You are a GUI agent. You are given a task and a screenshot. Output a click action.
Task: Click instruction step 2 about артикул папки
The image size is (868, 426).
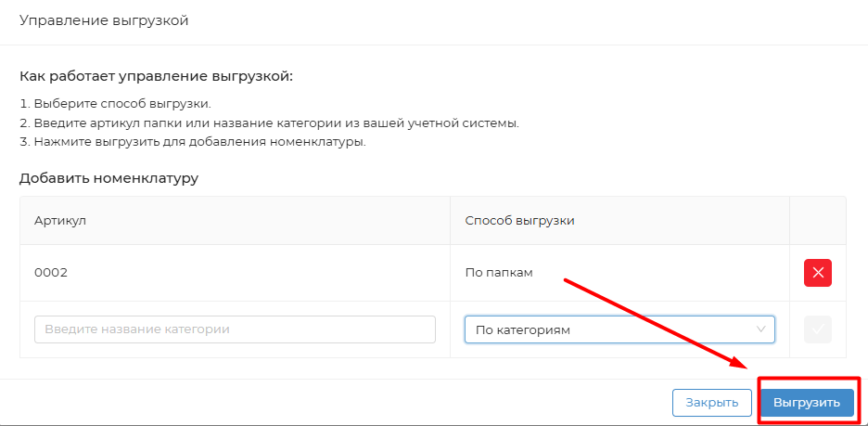point(269,123)
